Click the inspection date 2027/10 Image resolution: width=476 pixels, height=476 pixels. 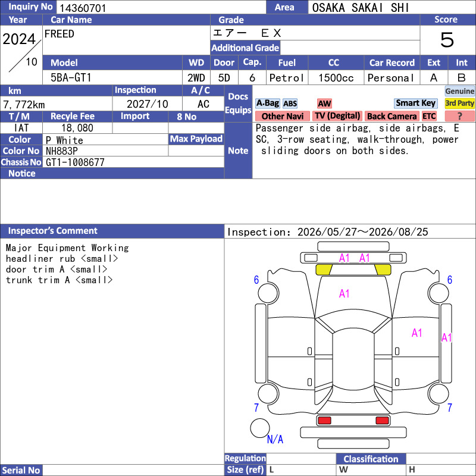pos(147,104)
